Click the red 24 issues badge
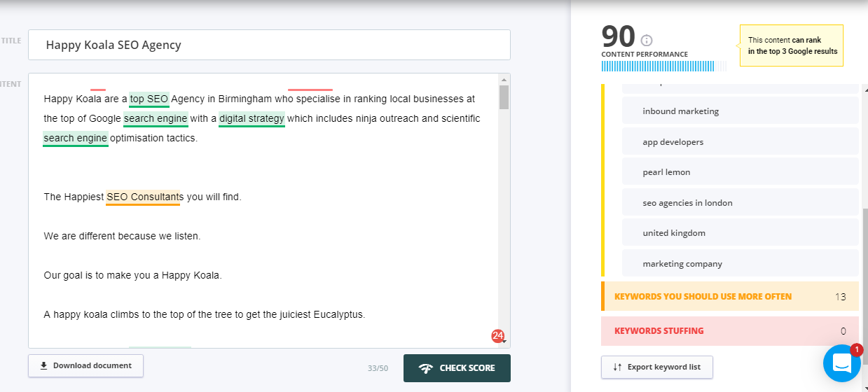Viewport: 868px width, 392px height. (x=498, y=336)
